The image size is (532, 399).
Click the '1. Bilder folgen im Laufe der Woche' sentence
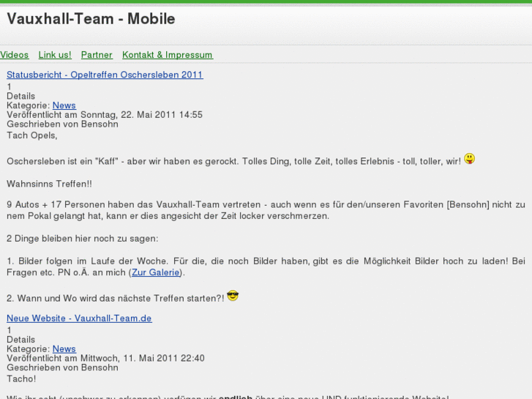[266, 266]
